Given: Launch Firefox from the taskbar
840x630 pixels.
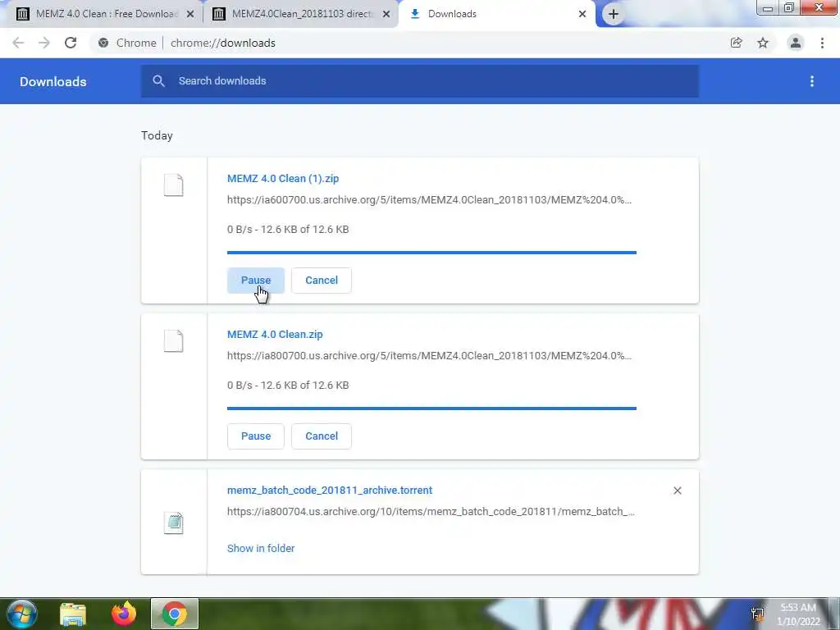Looking at the screenshot, I should pos(124,614).
